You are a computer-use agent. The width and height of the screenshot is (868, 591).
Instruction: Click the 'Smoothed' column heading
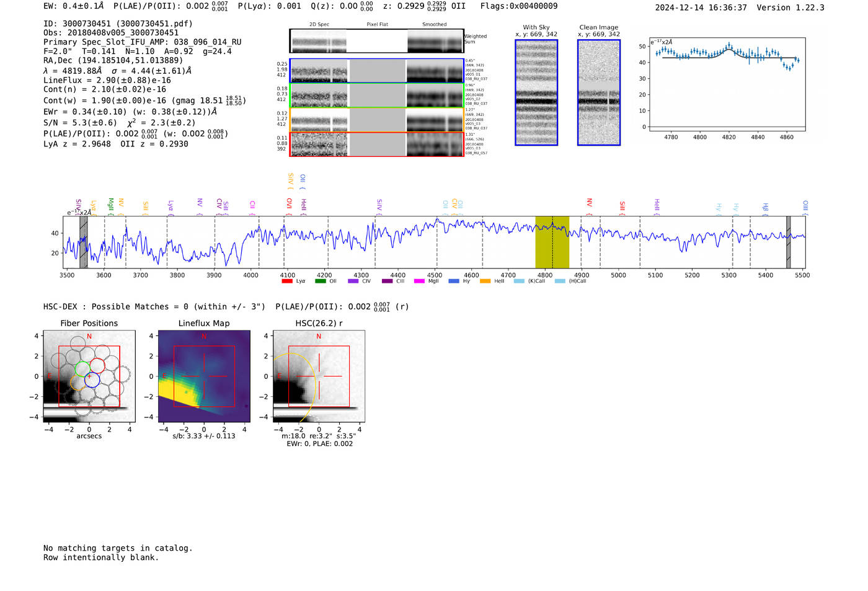click(x=435, y=24)
